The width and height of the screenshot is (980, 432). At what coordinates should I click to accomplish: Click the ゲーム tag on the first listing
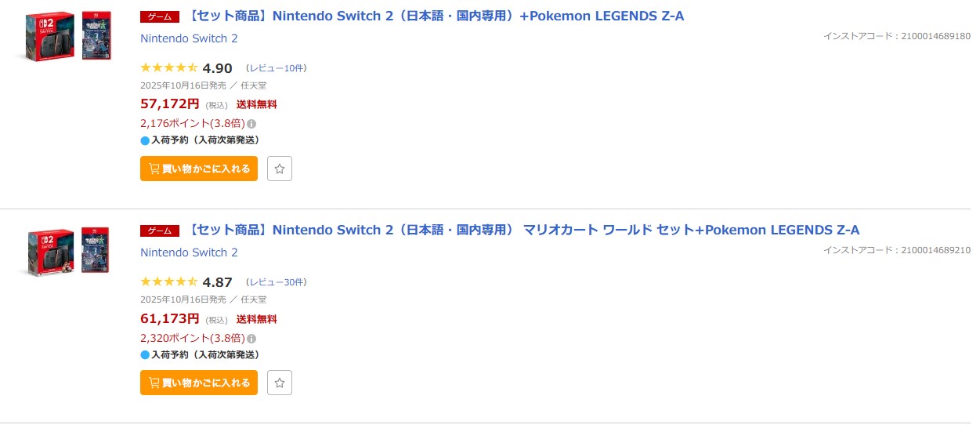click(160, 16)
